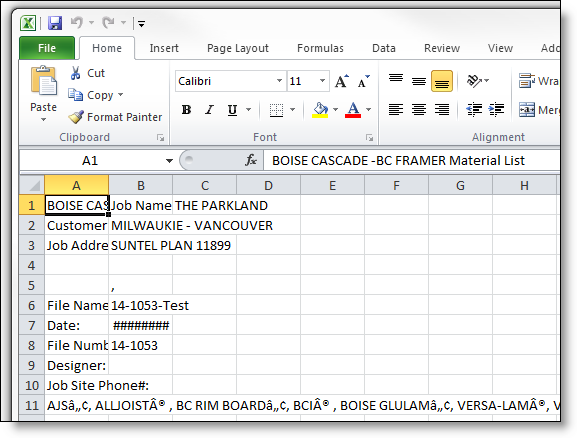Image resolution: width=577 pixels, height=438 pixels.
Task: Open the Review tab
Action: point(442,48)
